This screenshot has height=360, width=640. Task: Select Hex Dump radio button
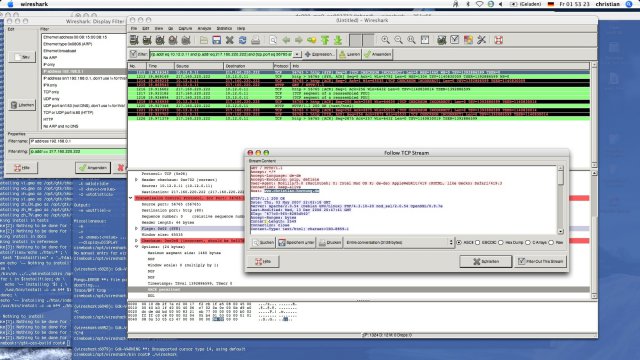[x=501, y=242]
